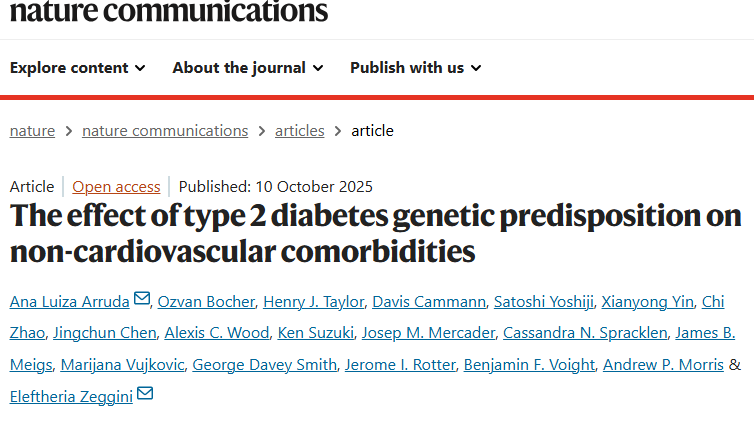Screen dimensions: 754x424
Task: Click the Open access link
Action: 116,186
